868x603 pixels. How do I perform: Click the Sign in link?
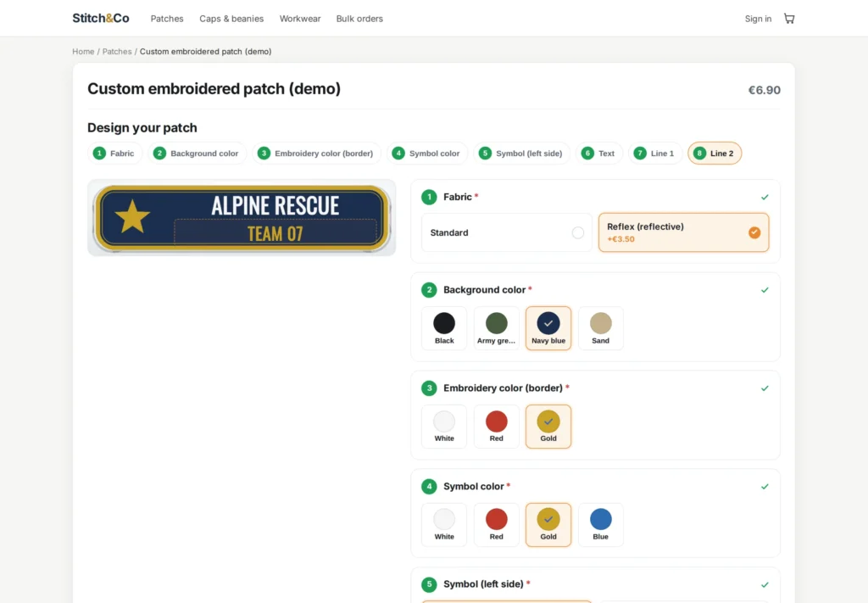(758, 19)
